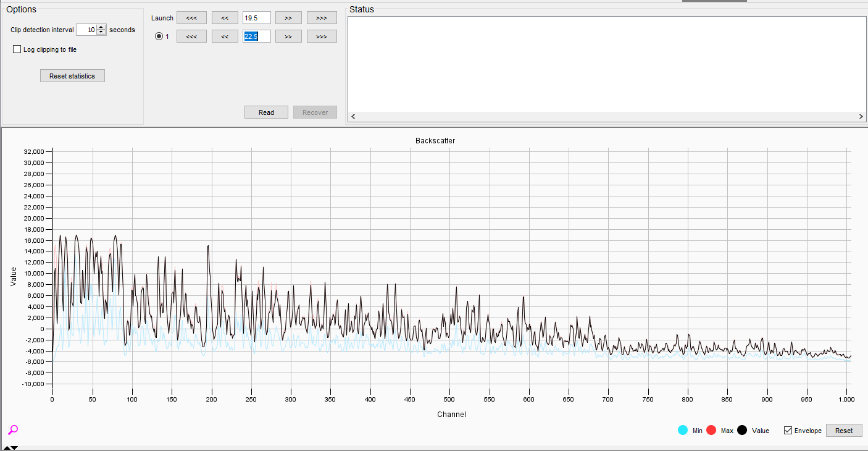The height and width of the screenshot is (451, 868).
Task: Click the cyan Min legend circle
Action: [683, 430]
